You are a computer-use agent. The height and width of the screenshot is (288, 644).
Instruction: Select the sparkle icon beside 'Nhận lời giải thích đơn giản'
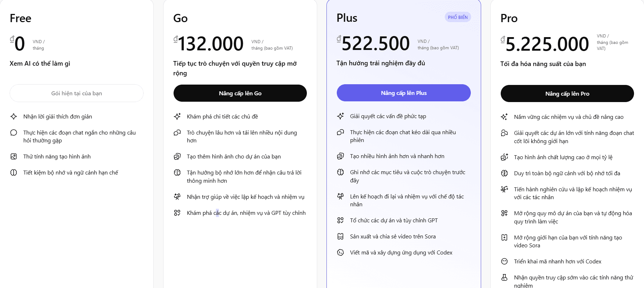14,116
